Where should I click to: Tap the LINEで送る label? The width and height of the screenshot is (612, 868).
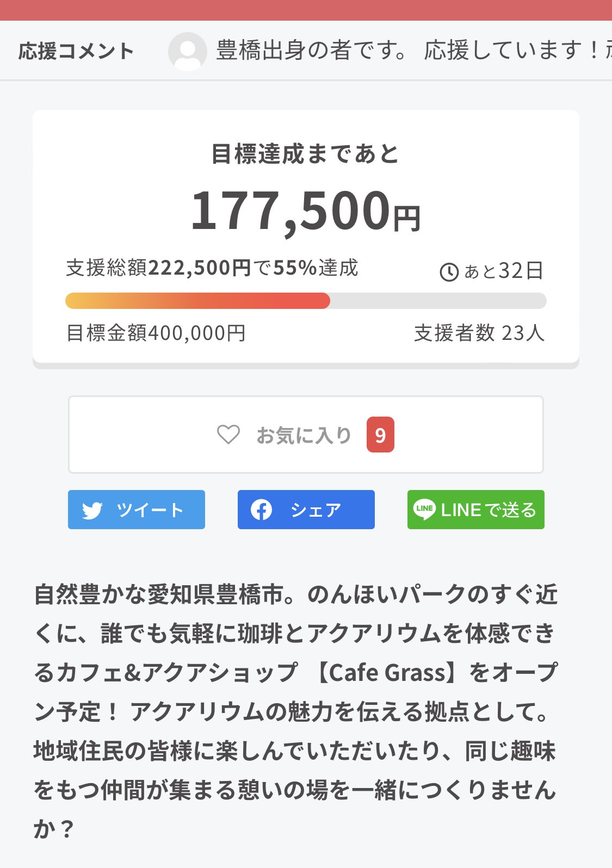pos(489,510)
